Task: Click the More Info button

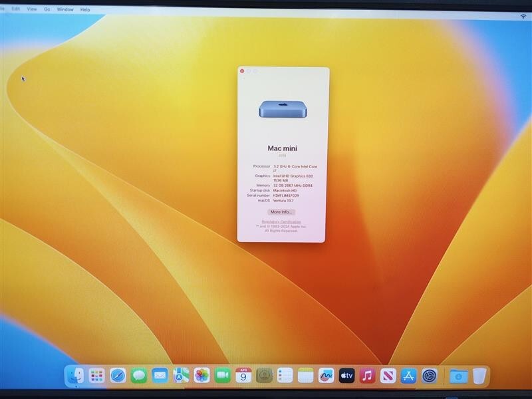Action: [x=282, y=211]
